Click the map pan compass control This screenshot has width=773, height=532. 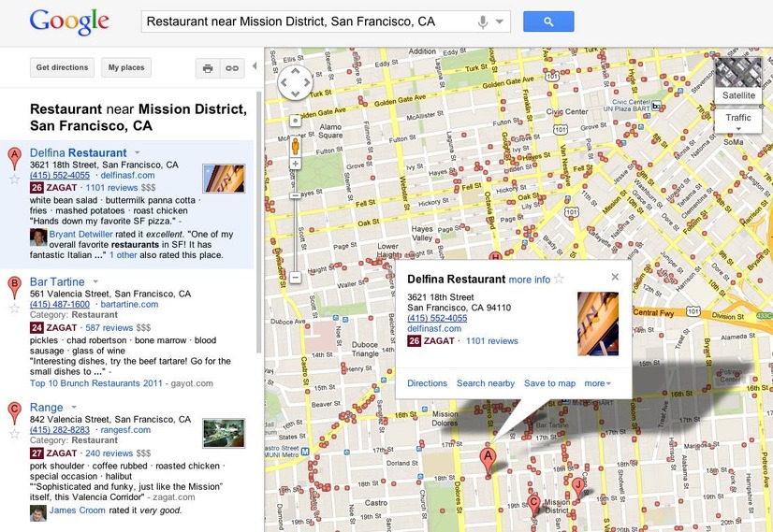[296, 82]
